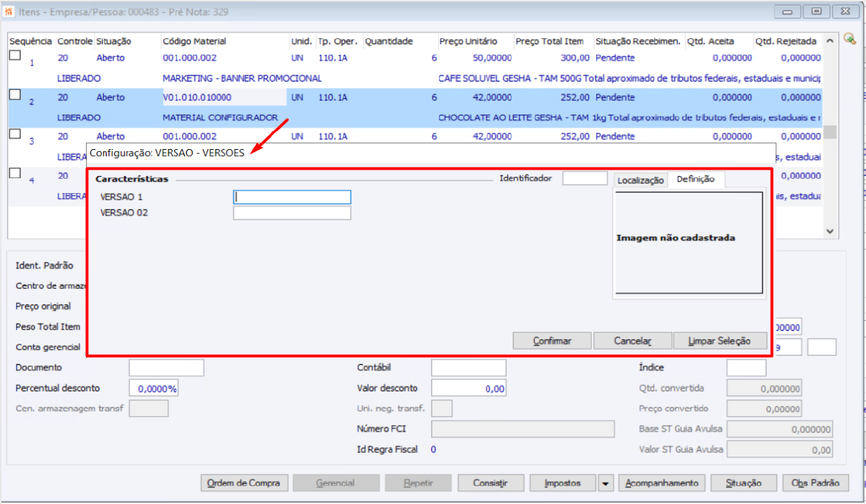Tick the checkbox for sequence row 3

14,134
